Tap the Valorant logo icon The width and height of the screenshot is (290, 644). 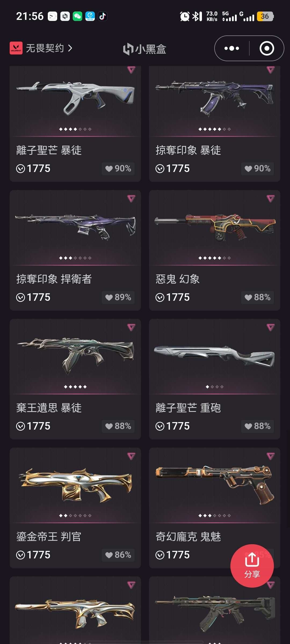pyautogui.click(x=16, y=48)
